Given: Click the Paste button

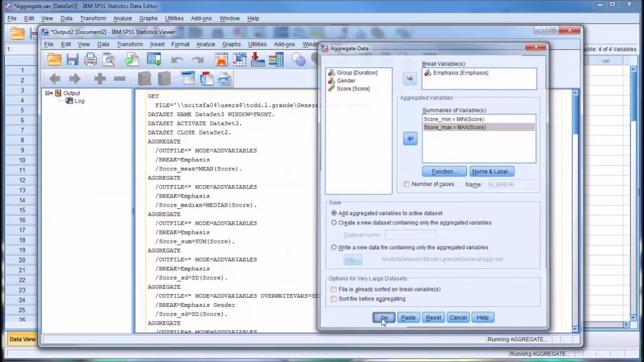Looking at the screenshot, I should point(408,318).
